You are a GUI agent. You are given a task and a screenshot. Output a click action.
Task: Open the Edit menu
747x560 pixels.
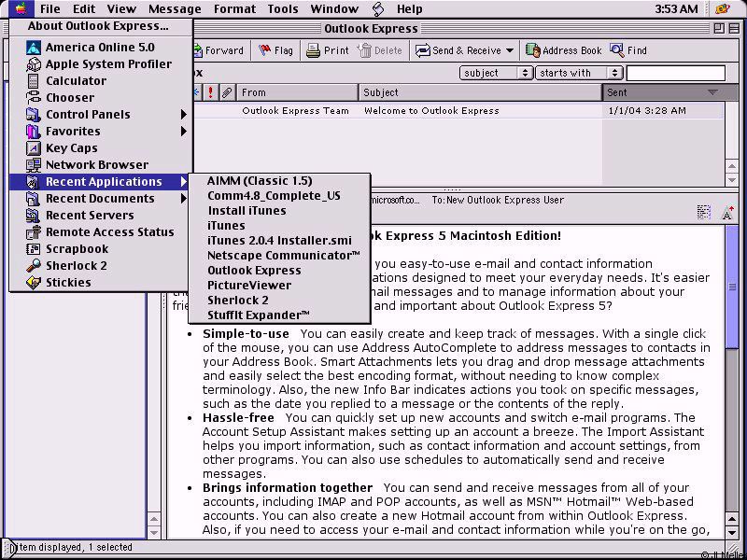pyautogui.click(x=84, y=9)
